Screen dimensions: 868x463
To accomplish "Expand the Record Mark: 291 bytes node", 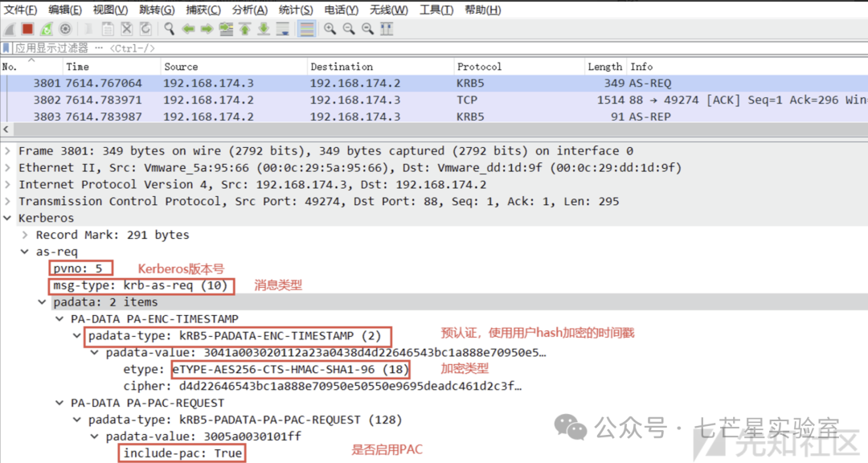I will 25,235.
